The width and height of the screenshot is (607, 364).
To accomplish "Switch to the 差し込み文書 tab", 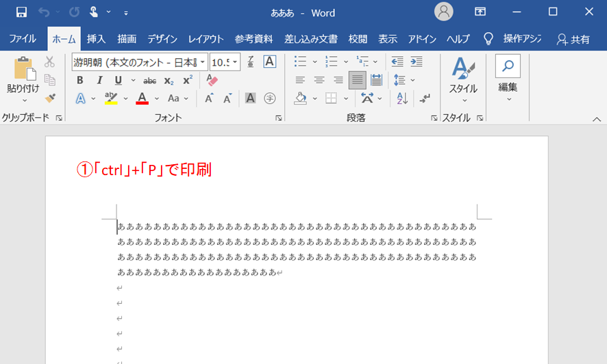I will [311, 39].
